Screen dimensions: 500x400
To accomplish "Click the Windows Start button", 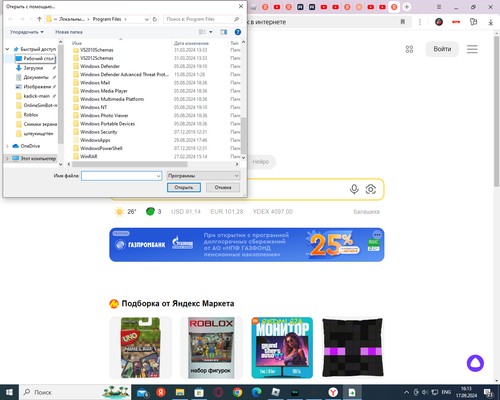I will click(9, 392).
